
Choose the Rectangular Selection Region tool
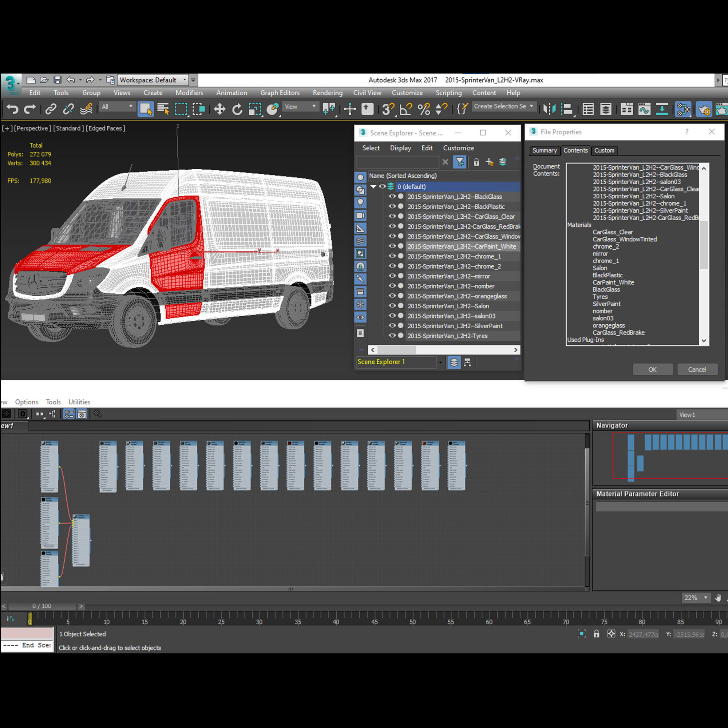point(181,109)
